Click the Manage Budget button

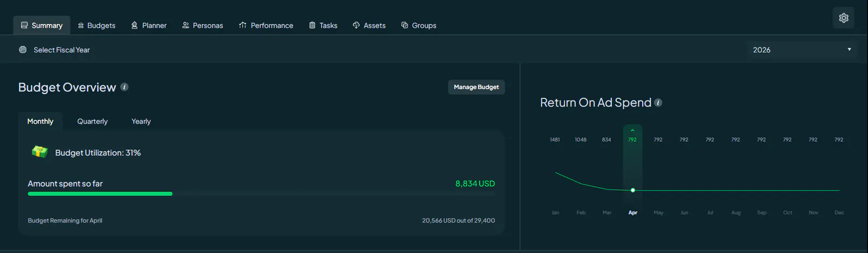(x=476, y=87)
